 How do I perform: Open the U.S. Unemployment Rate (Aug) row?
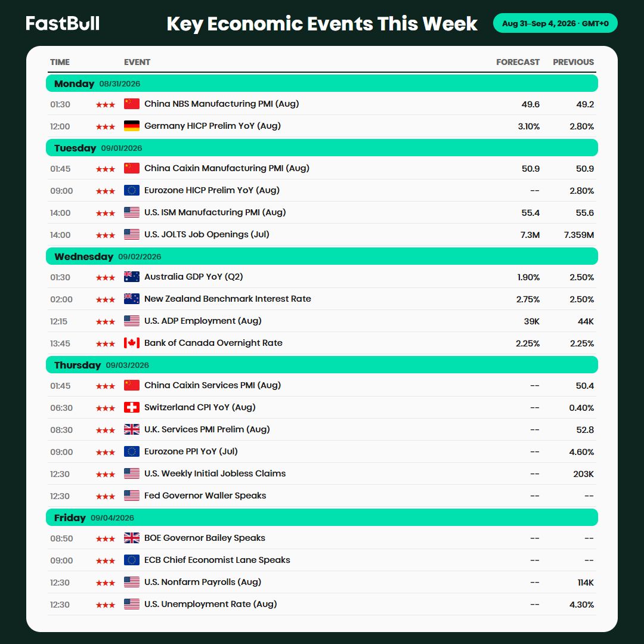[321, 604]
